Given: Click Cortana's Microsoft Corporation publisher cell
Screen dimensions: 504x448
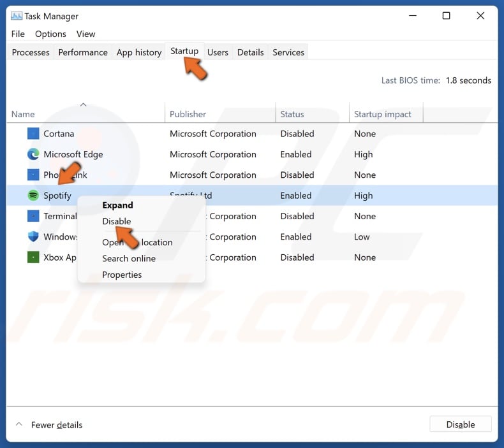Looking at the screenshot, I should 213,134.
